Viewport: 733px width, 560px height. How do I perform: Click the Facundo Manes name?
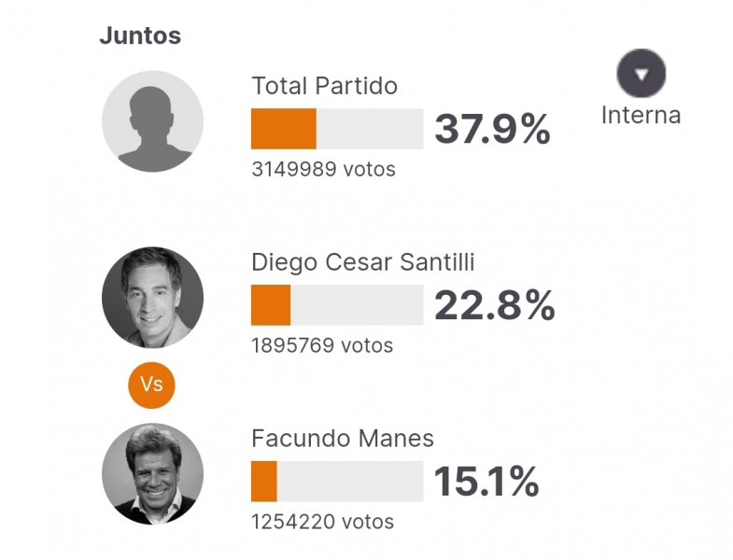[343, 439]
